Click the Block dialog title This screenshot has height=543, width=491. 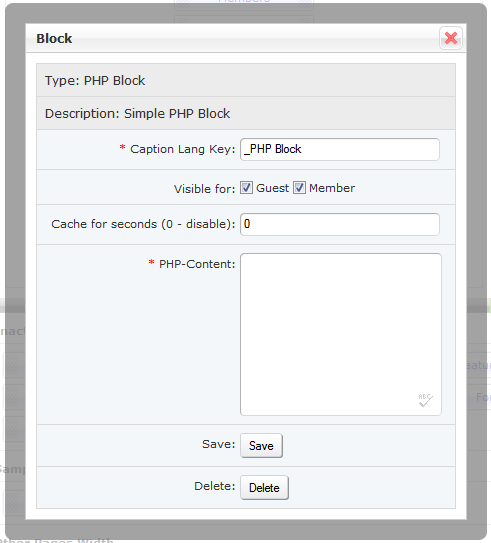(x=54, y=38)
